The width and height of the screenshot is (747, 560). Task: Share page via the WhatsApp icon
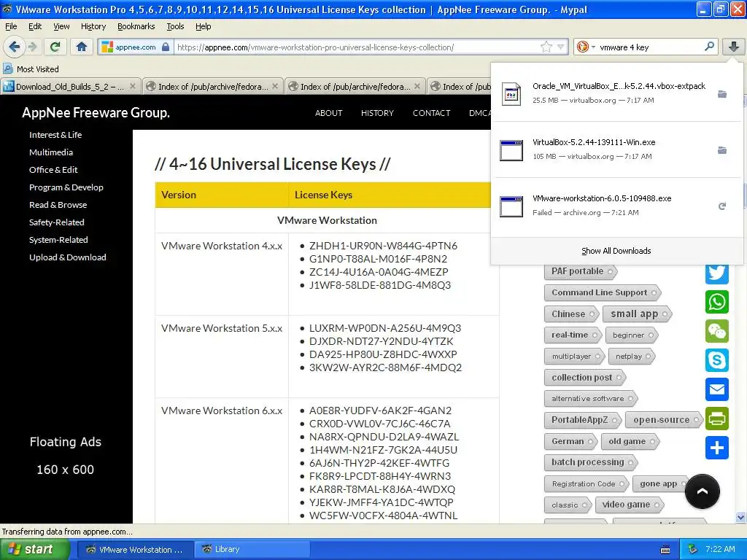[x=717, y=302]
